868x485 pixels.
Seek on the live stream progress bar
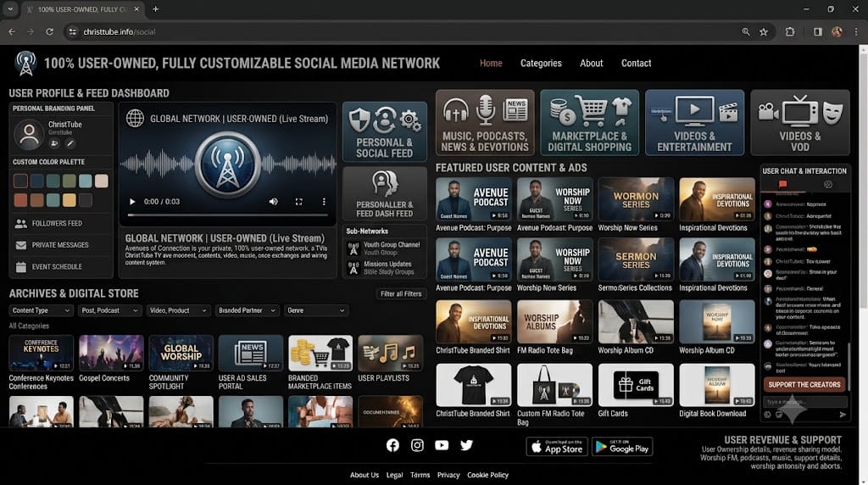[227, 215]
